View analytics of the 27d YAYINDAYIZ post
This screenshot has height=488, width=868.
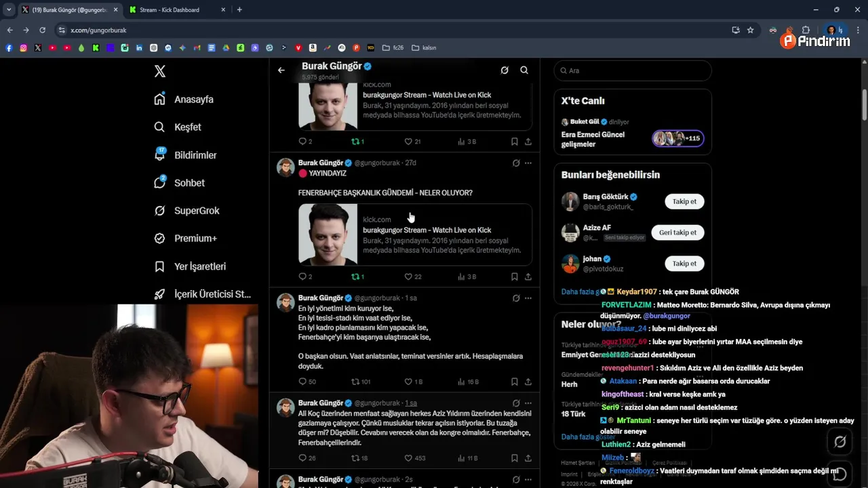pyautogui.click(x=467, y=277)
